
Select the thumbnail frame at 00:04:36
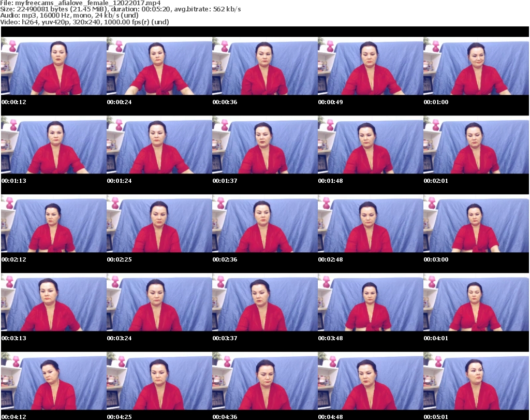pyautogui.click(x=265, y=381)
